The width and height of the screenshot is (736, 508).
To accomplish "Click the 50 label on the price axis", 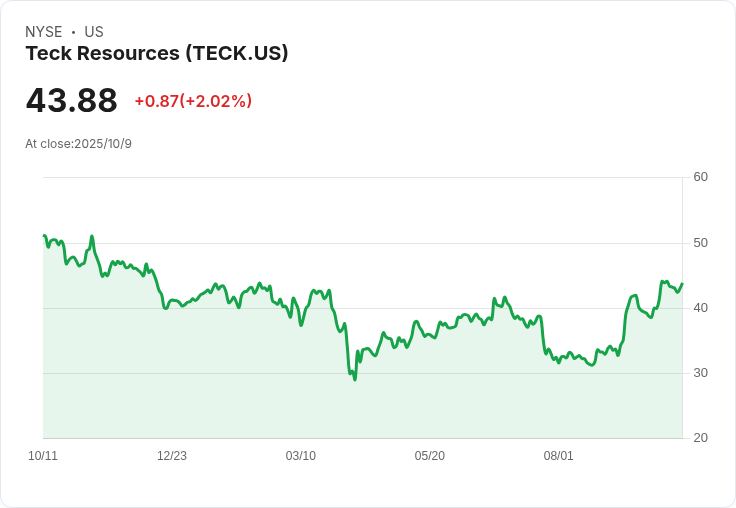I will pyautogui.click(x=700, y=243).
